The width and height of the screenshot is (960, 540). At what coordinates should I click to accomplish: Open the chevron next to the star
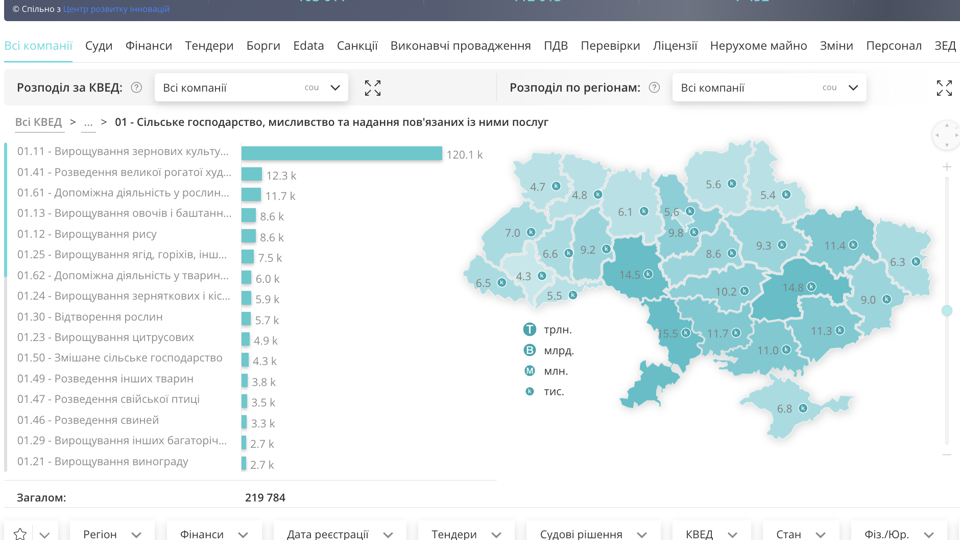[x=44, y=534]
